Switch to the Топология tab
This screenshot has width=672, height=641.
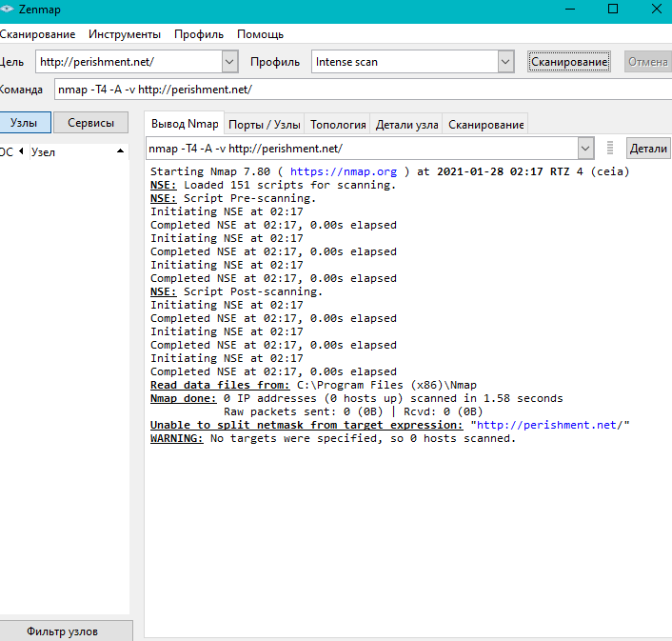[338, 125]
